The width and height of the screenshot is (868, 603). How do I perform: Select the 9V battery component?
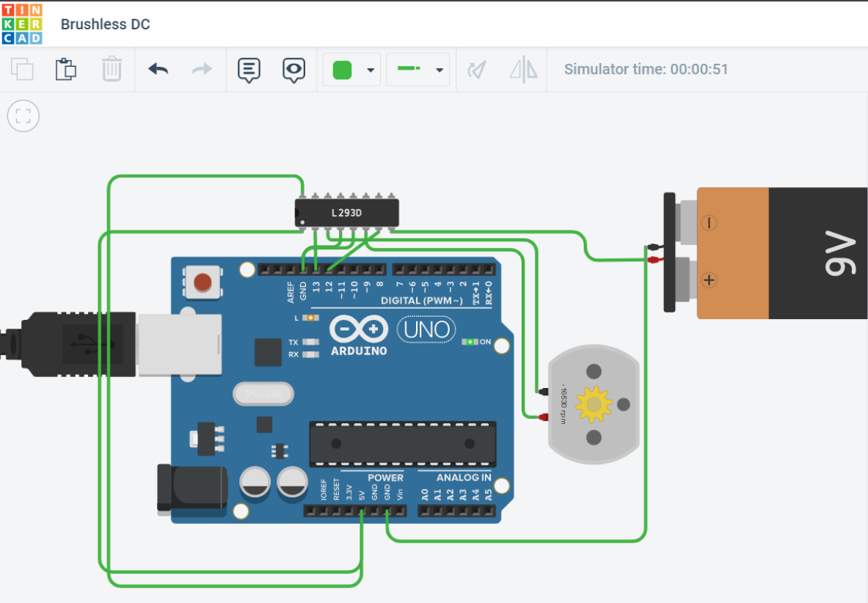click(765, 253)
